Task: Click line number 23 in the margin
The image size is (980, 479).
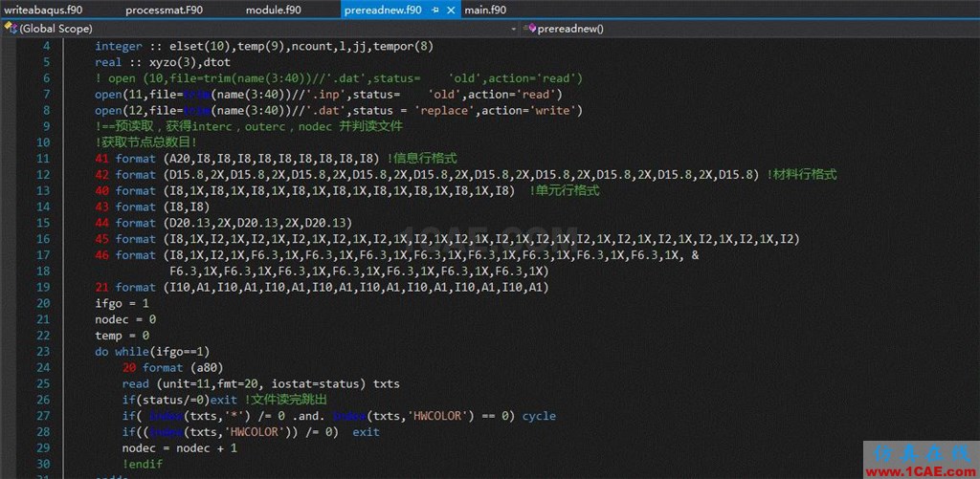Action: pyautogui.click(x=44, y=352)
